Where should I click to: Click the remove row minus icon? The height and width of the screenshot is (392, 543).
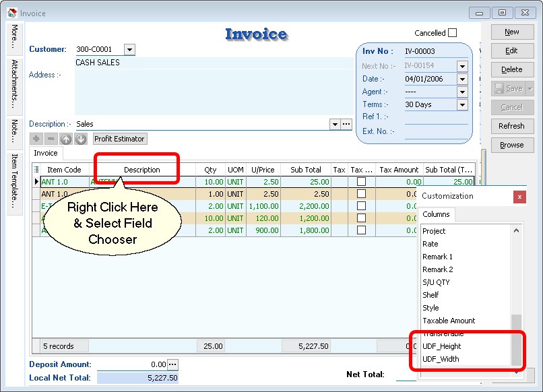point(51,139)
